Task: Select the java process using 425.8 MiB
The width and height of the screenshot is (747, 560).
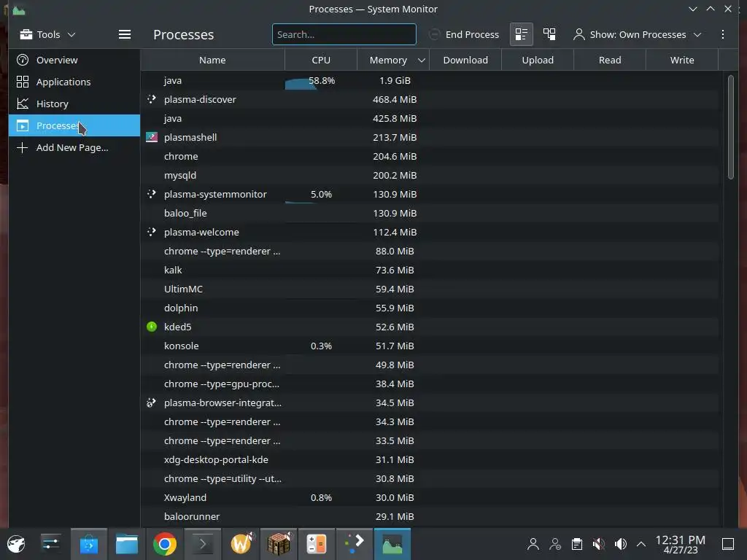Action: [430, 119]
